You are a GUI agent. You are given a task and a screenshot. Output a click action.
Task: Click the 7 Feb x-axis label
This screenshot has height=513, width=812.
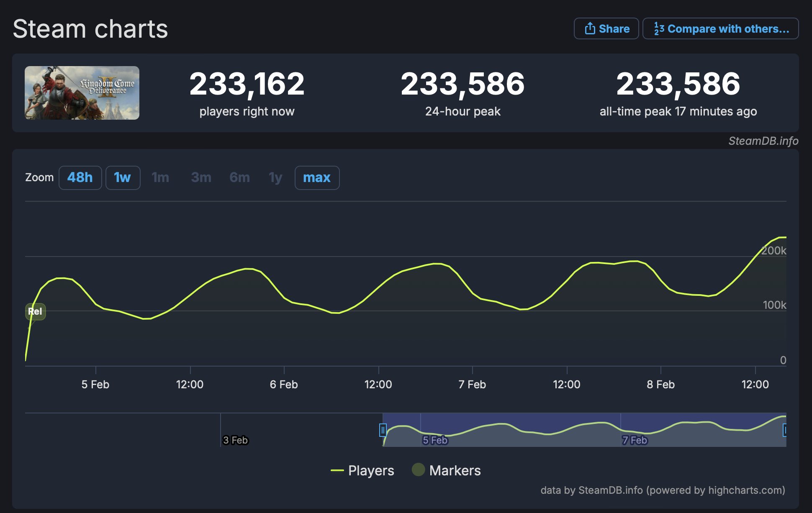click(x=472, y=385)
